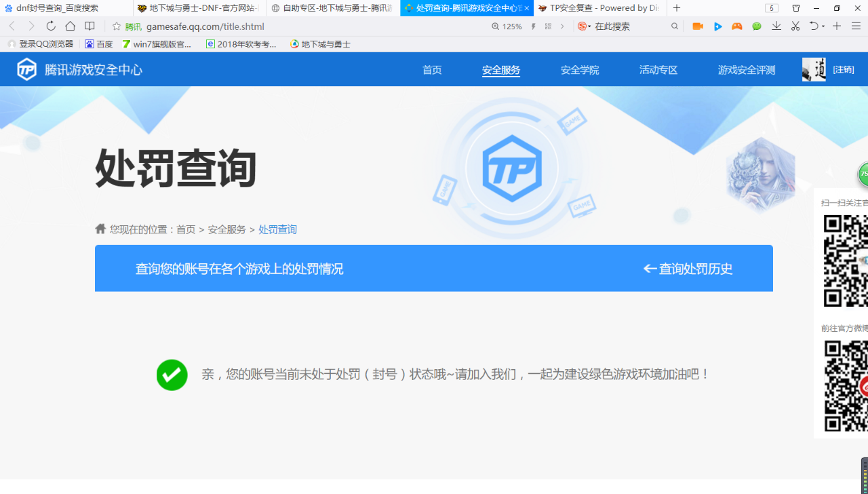Open the browser hamburger main menu
The width and height of the screenshot is (868, 494).
pyautogui.click(x=856, y=26)
